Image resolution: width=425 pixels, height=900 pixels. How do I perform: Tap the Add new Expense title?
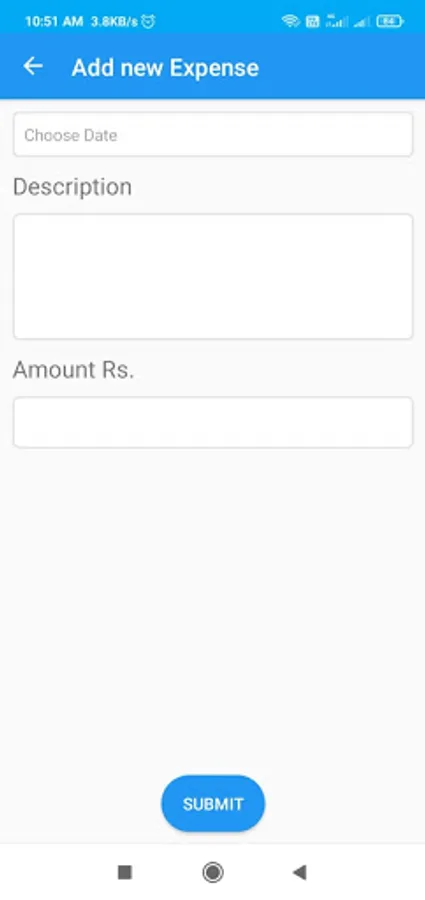point(165,68)
